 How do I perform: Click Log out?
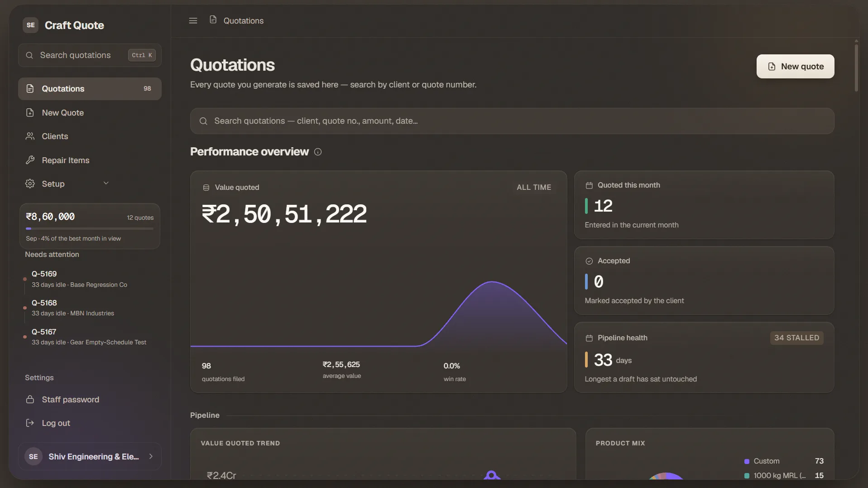tap(90, 423)
